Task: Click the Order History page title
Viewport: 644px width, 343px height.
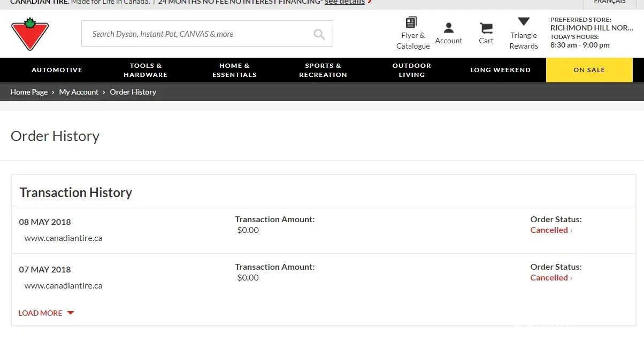Action: [55, 136]
